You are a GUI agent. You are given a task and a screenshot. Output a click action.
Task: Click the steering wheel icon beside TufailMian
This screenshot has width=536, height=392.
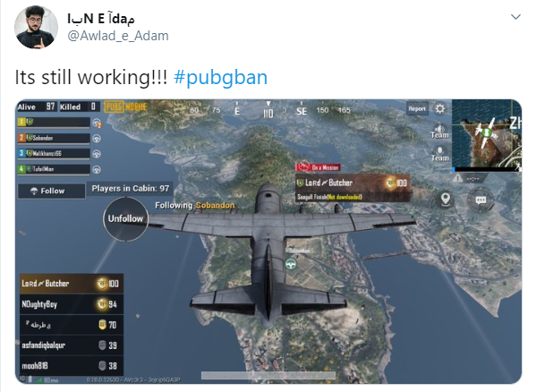(97, 169)
